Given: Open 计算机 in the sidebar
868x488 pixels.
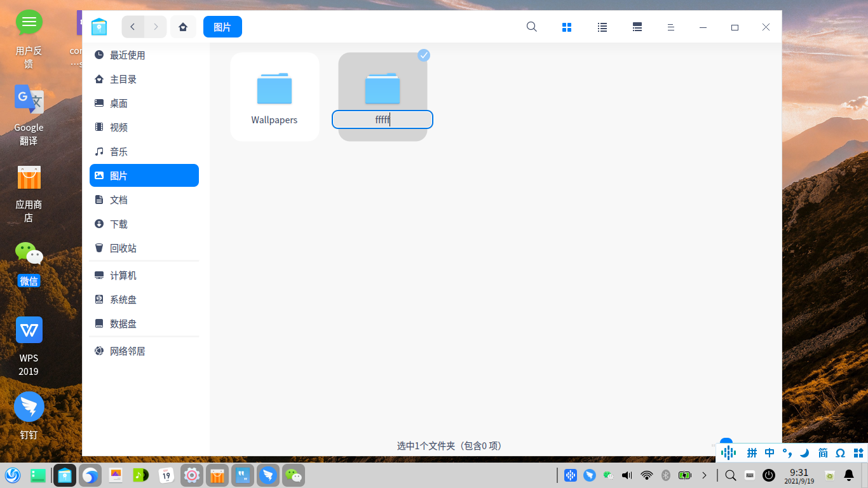Looking at the screenshot, I should point(144,276).
